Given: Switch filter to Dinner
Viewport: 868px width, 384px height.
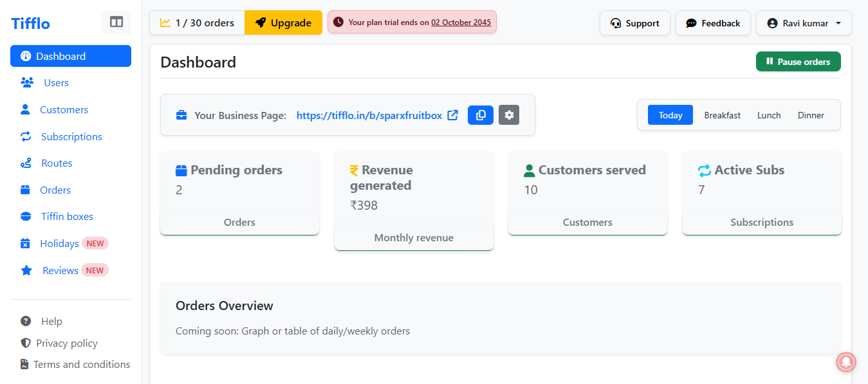Looking at the screenshot, I should (811, 115).
